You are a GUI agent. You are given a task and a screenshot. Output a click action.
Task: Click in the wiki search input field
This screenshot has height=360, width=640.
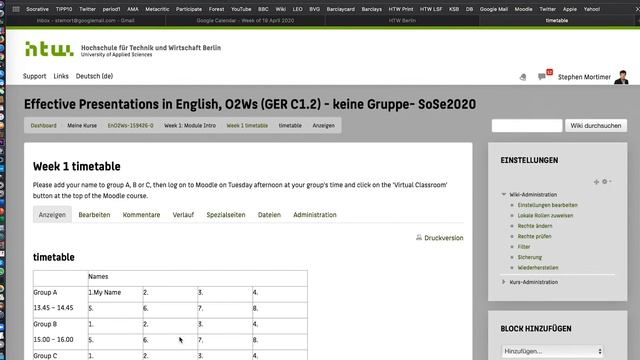tap(527, 126)
